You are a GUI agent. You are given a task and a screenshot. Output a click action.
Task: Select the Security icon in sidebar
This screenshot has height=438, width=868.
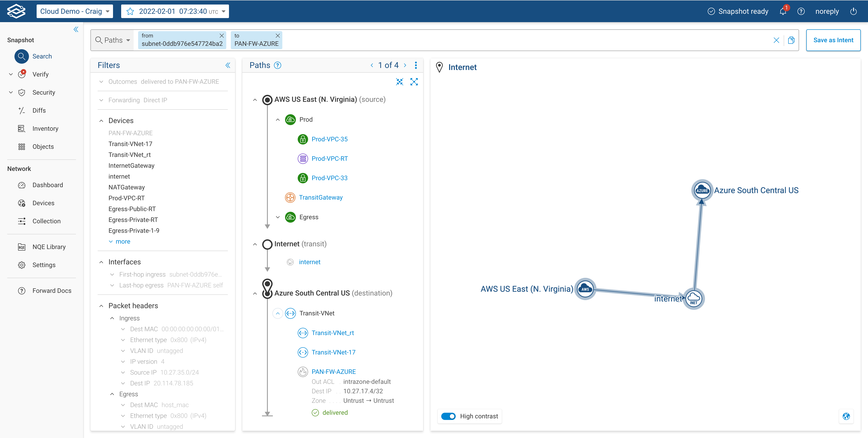point(21,92)
